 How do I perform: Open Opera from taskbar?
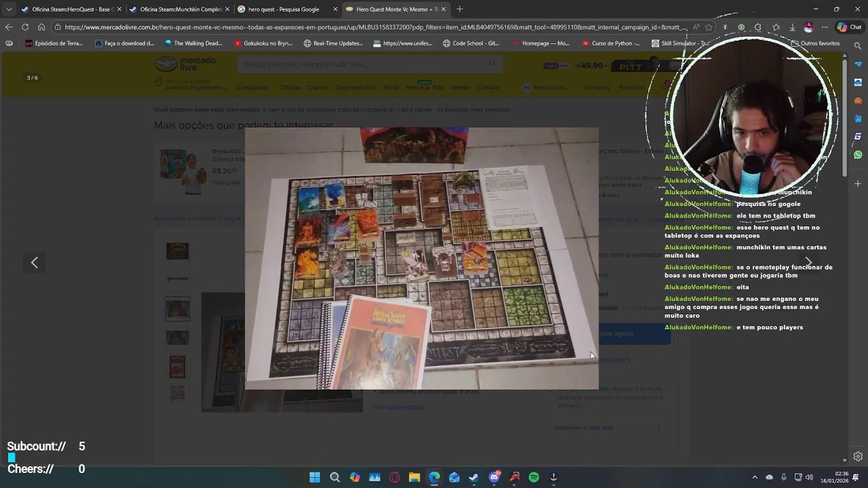click(395, 477)
